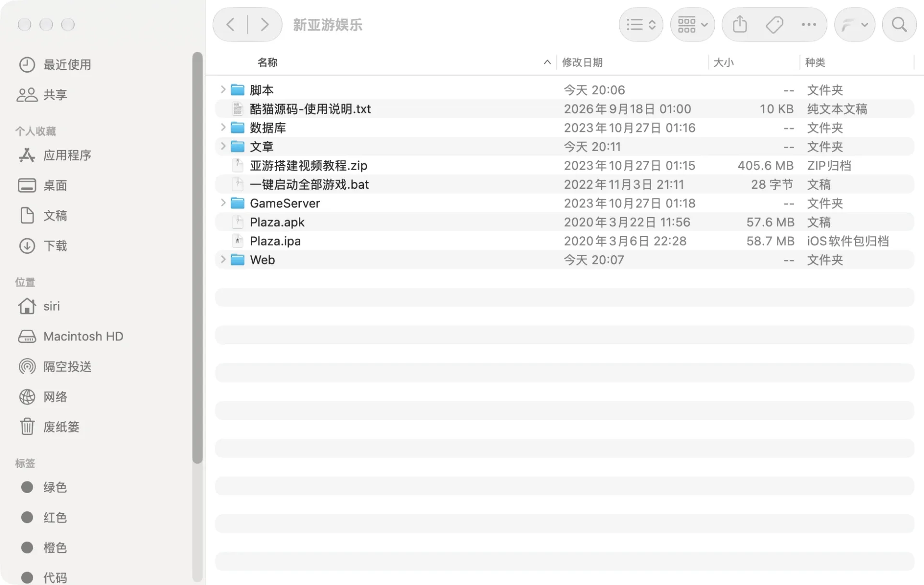This screenshot has height=585, width=924.
Task: Open 下载 folder in sidebar
Action: [42, 246]
